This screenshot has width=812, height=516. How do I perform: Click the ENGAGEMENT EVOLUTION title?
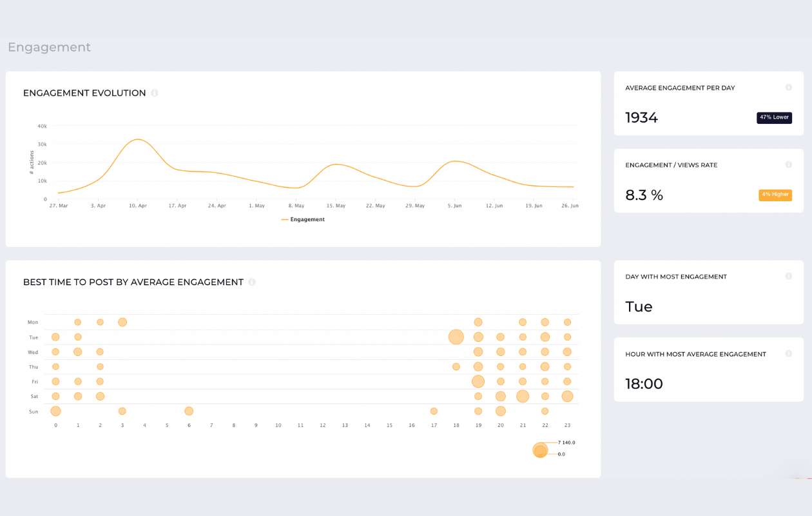[84, 93]
